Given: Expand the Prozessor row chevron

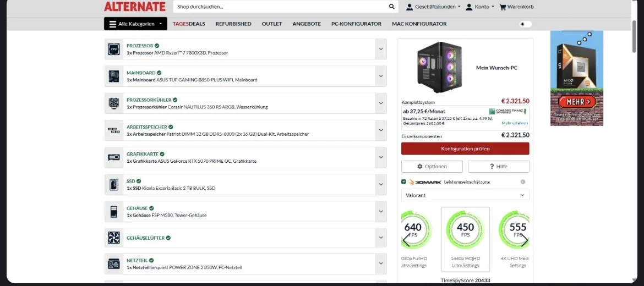Looking at the screenshot, I should (x=381, y=50).
